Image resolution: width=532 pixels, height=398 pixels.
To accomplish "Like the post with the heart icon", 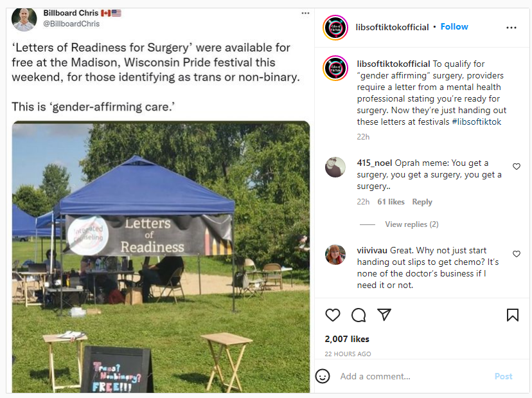I will pyautogui.click(x=333, y=315).
